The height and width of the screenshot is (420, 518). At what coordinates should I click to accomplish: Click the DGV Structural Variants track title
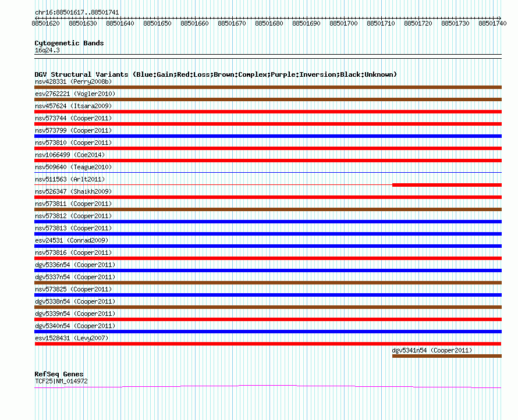click(216, 74)
